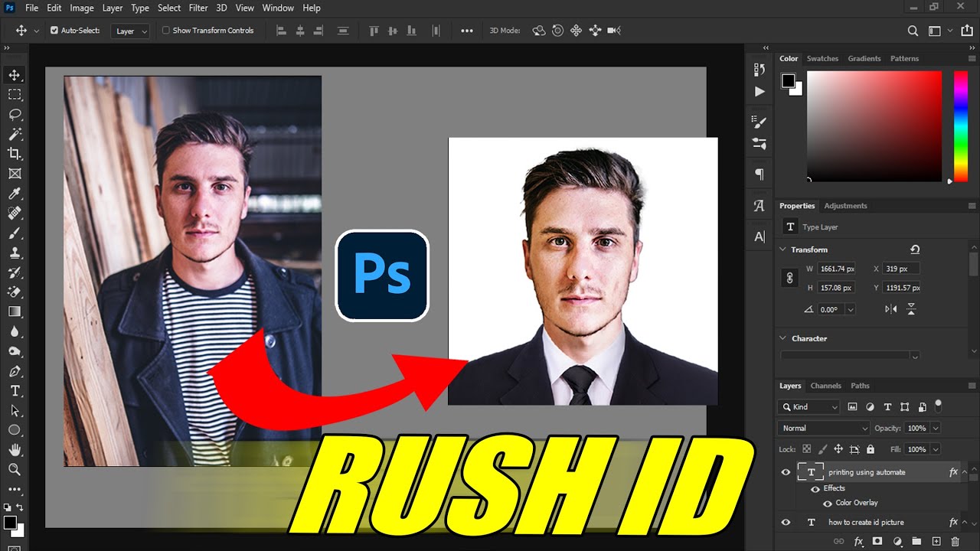Click Align left edges icon
The image size is (980, 551).
[x=281, y=31]
